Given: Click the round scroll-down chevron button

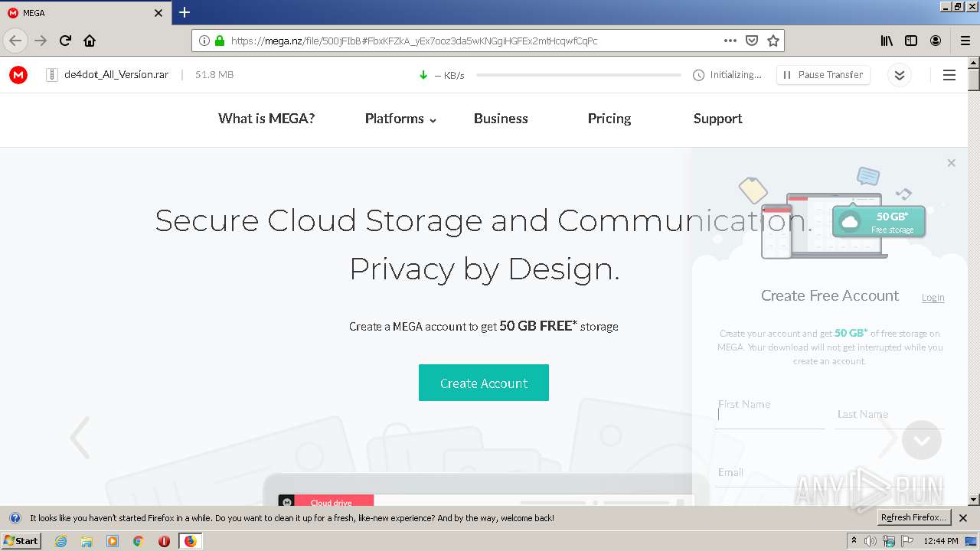Looking at the screenshot, I should [x=922, y=440].
